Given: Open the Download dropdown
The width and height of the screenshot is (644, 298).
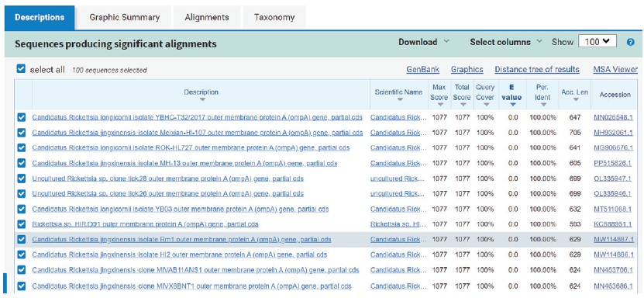Looking at the screenshot, I should pos(424,42).
